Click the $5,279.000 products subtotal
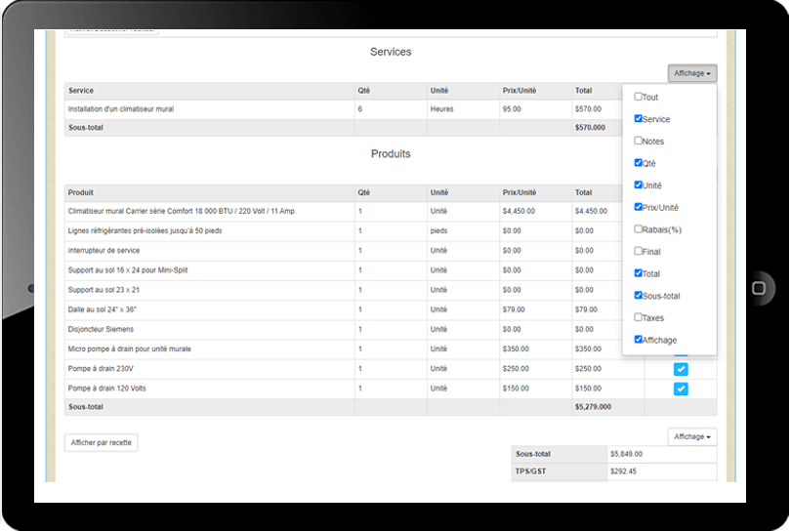 (x=593, y=407)
